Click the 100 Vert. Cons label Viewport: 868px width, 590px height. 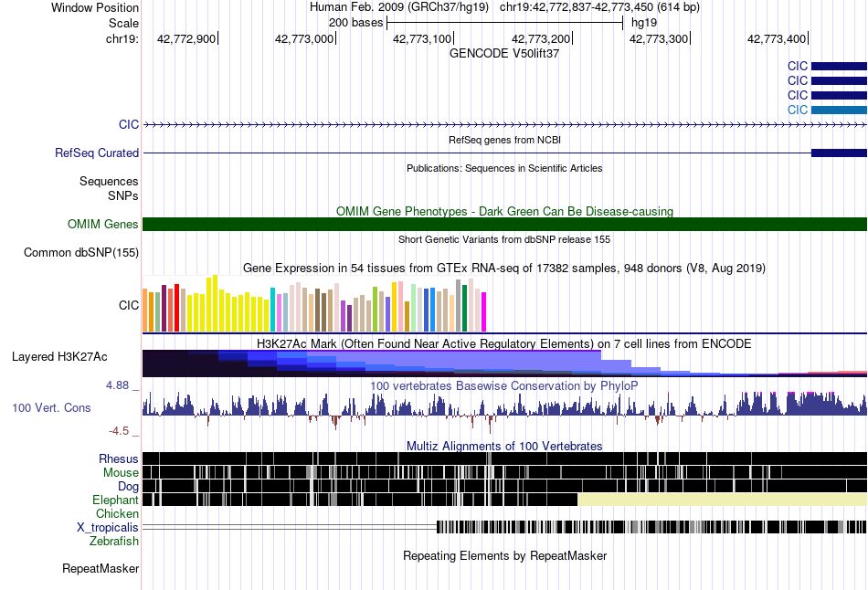[x=51, y=408]
